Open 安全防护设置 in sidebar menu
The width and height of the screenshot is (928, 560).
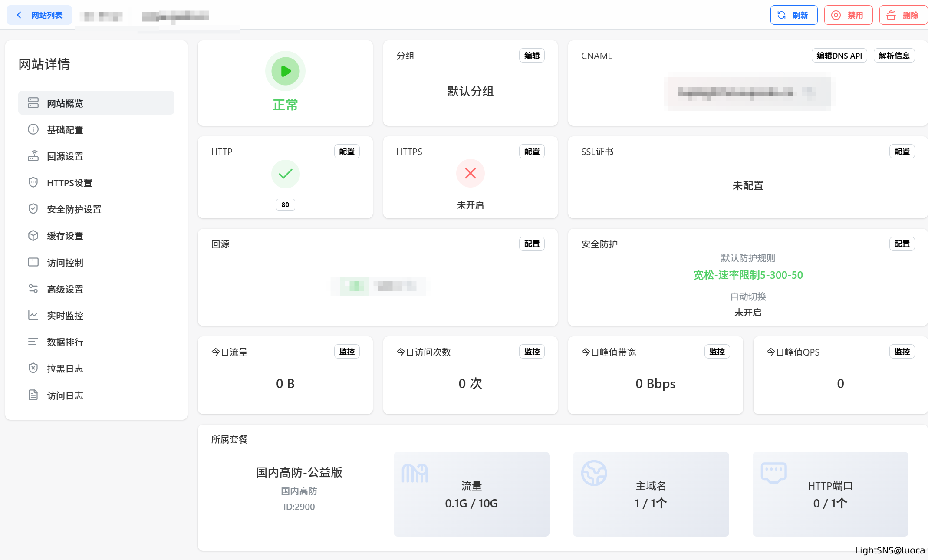click(x=74, y=209)
